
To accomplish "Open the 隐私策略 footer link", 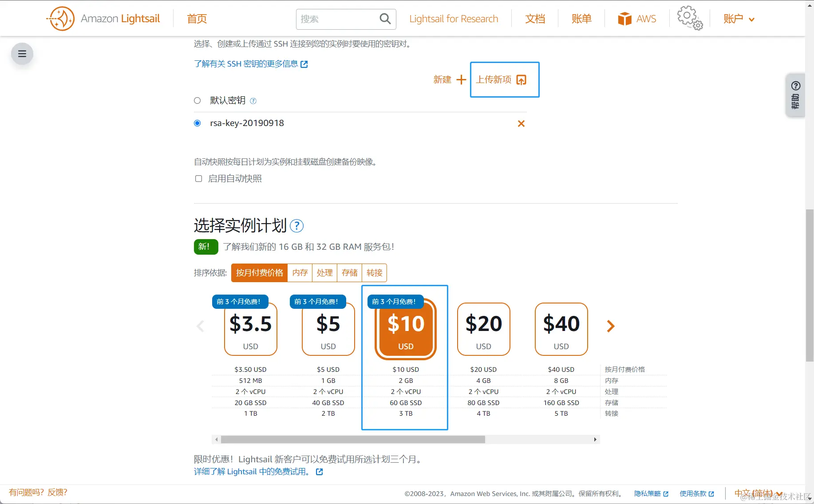I will pos(651,493).
